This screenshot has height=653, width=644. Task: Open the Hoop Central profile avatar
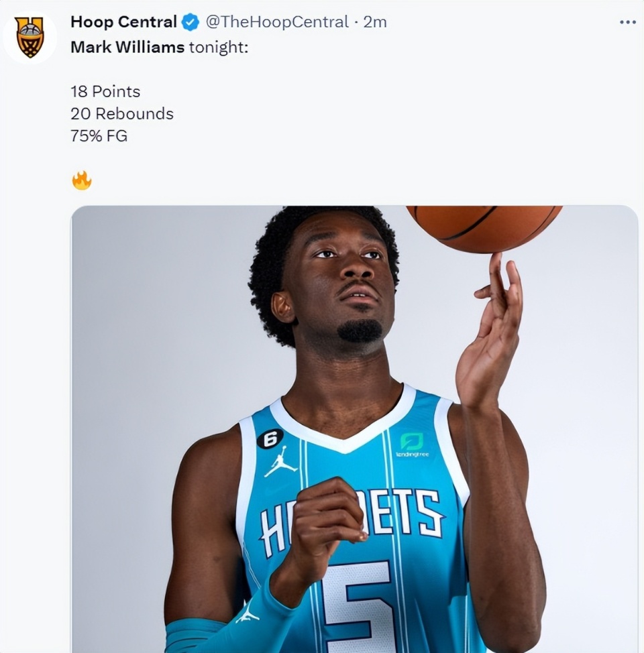pyautogui.click(x=30, y=37)
